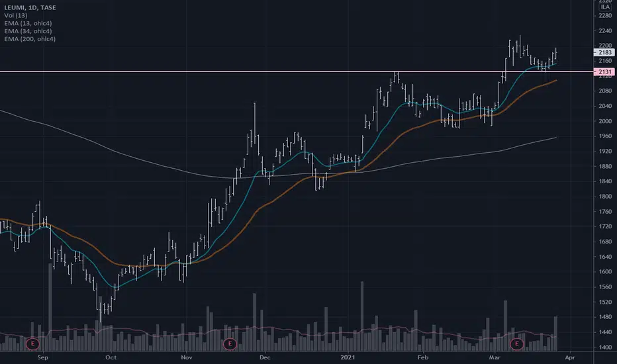Select the EMA (200, ohlc4) legend entry

pos(30,39)
